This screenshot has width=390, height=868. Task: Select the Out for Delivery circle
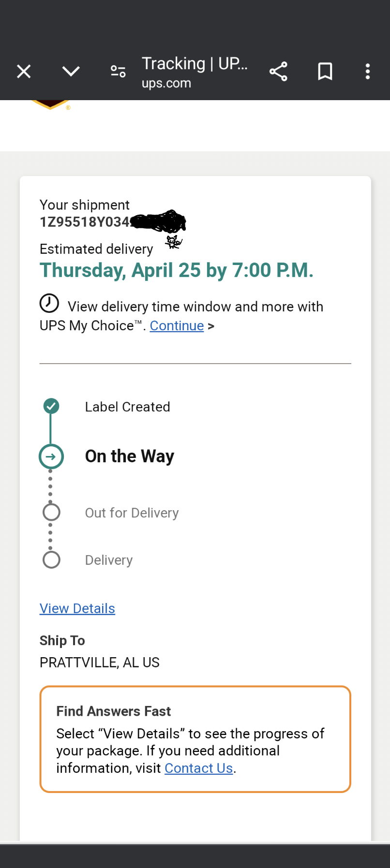coord(51,512)
